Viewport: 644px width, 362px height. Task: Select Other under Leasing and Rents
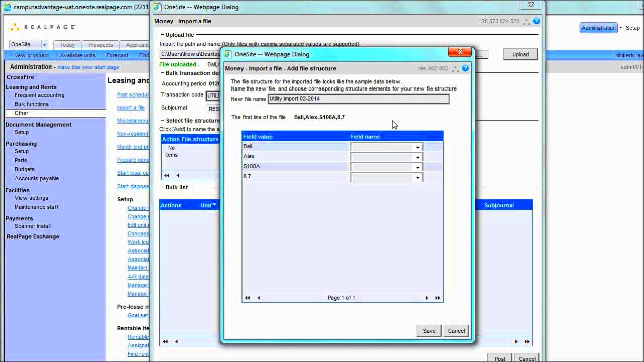point(22,113)
